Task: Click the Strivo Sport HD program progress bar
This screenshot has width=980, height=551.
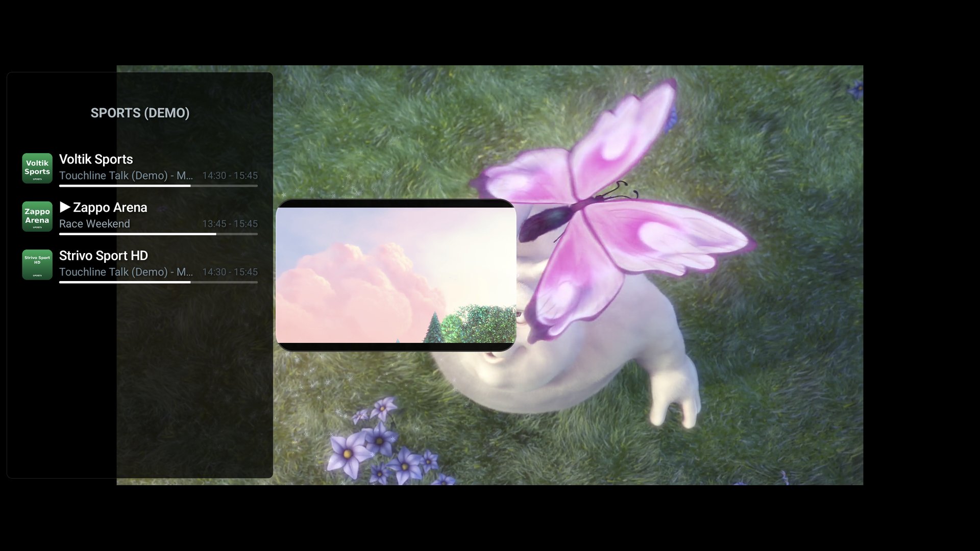Action: pos(158,282)
